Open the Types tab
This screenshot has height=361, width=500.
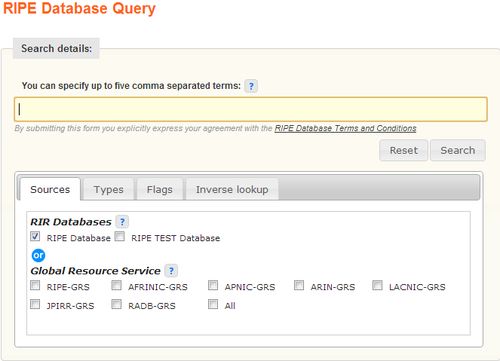(x=109, y=189)
